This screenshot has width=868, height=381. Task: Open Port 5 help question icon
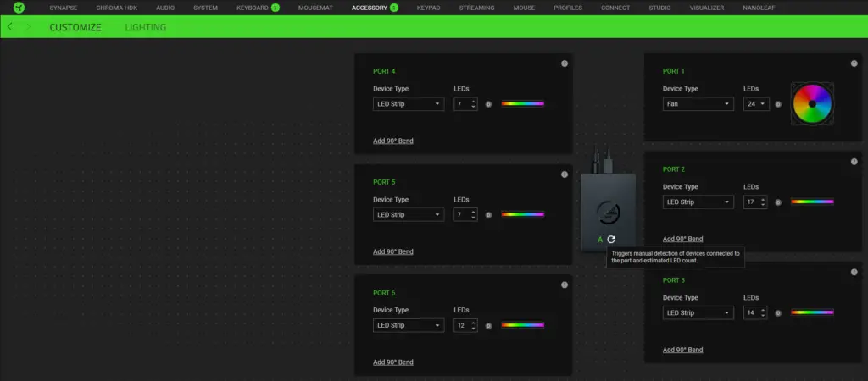564,174
